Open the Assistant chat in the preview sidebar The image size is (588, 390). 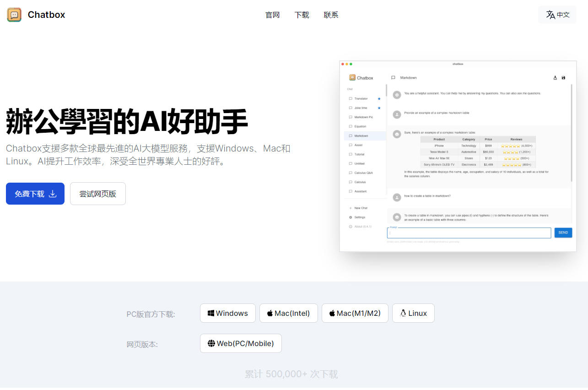coord(365,191)
